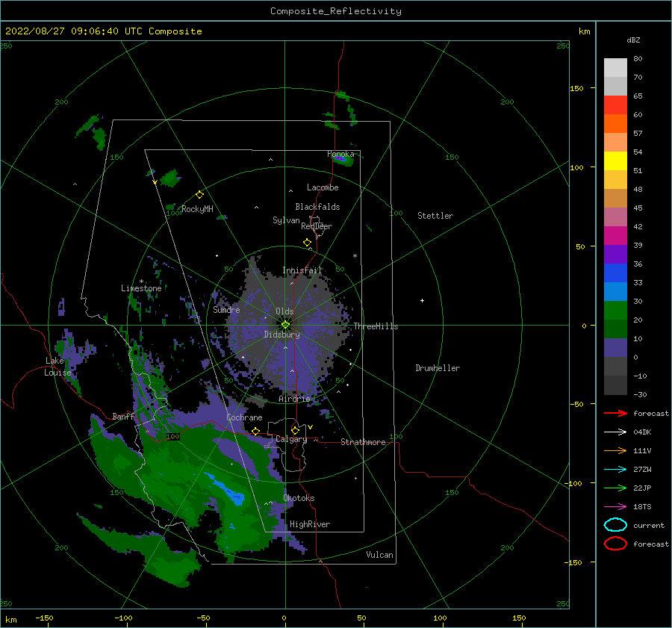672x628 pixels.
Task: Select the cyan 27ZW arrow icon
Action: (615, 470)
